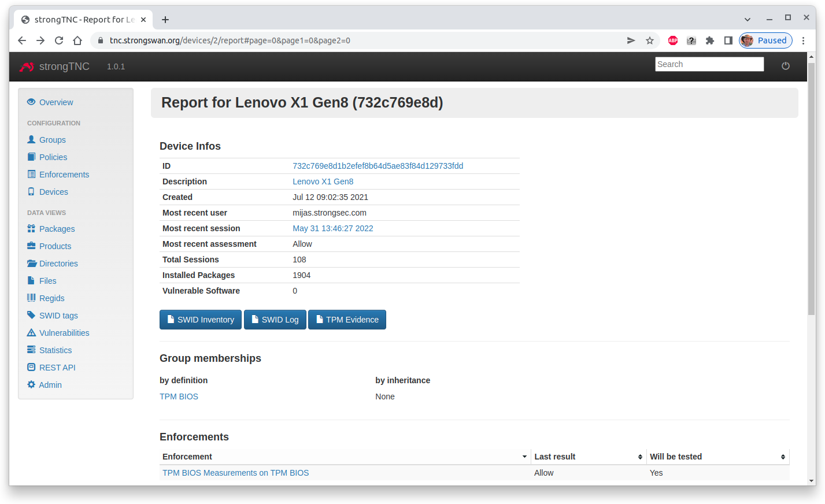Open the AdBlock Plus extension icon
Image resolution: width=825 pixels, height=504 pixels.
point(673,40)
